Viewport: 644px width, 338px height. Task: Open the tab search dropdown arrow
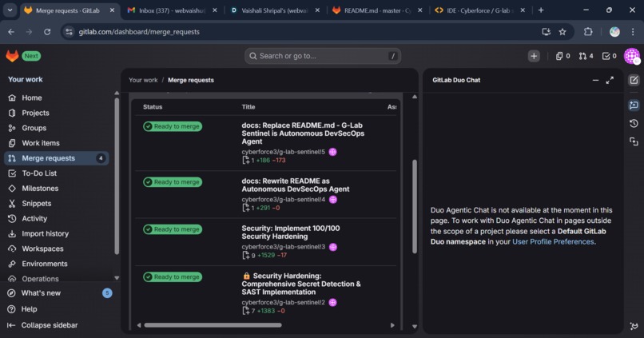click(10, 10)
